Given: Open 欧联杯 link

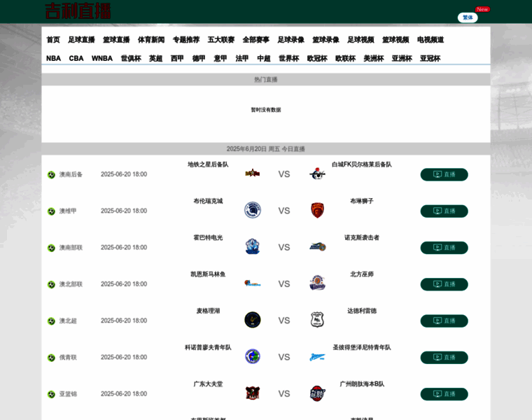Looking at the screenshot, I should (345, 58).
